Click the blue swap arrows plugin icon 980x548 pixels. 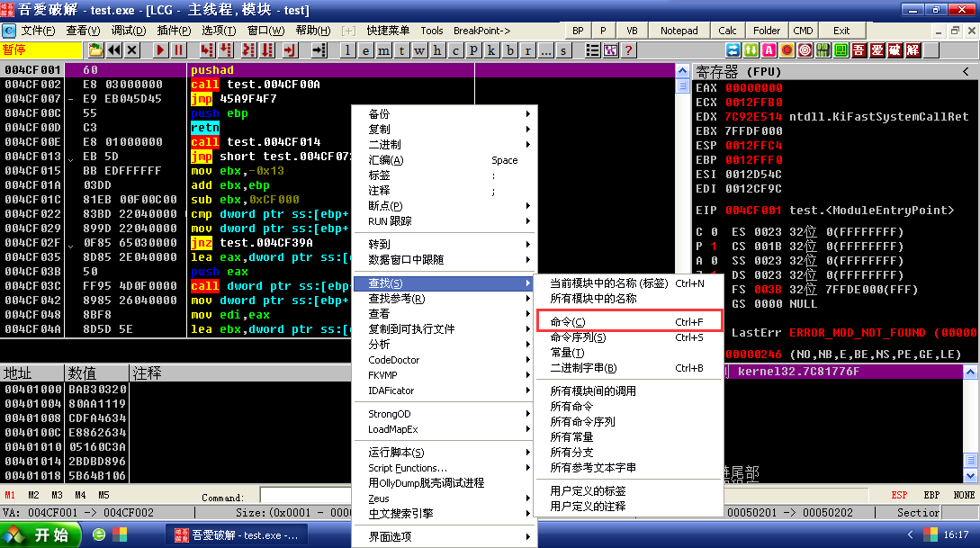733,50
